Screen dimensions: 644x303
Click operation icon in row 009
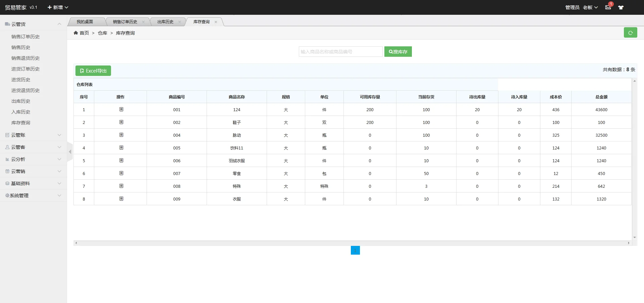121,199
